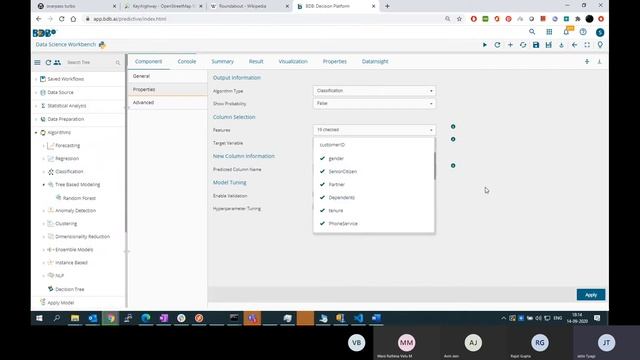Switch to the Result tab
This screenshot has width=640, height=360.
pyautogui.click(x=256, y=62)
